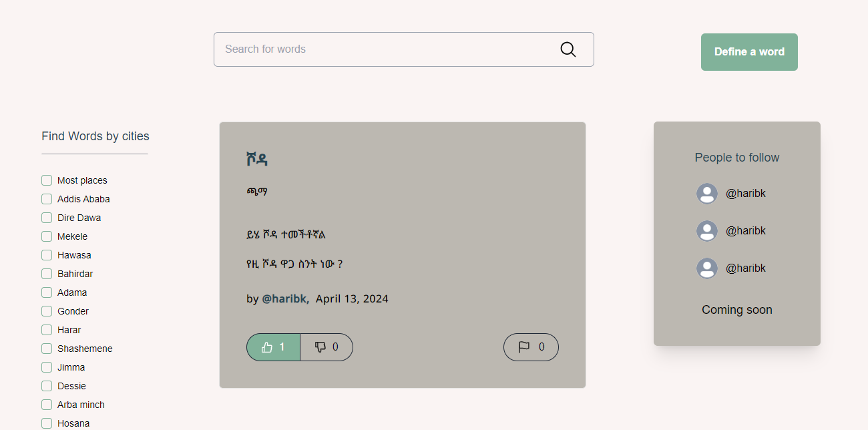The width and height of the screenshot is (868, 430).
Task: Toggle the Bahirdar city filter
Action: pos(47,274)
